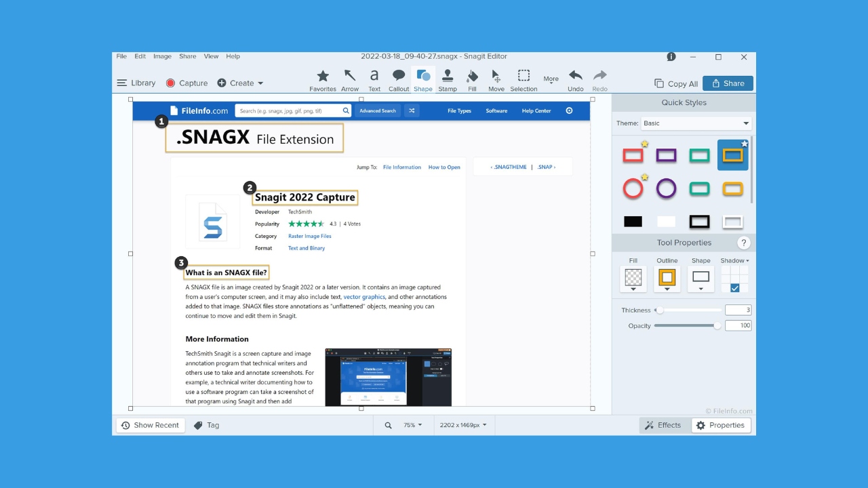
Task: Select the Shape tool
Action: (423, 80)
